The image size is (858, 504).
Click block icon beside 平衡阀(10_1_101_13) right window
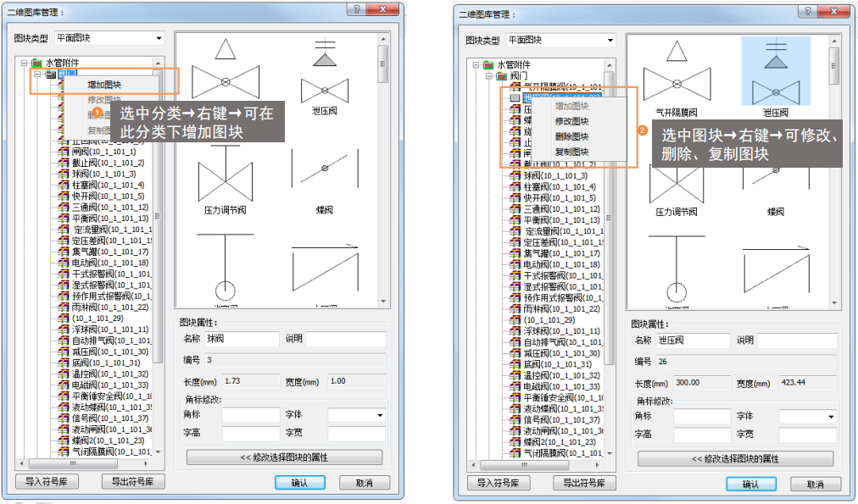point(515,219)
